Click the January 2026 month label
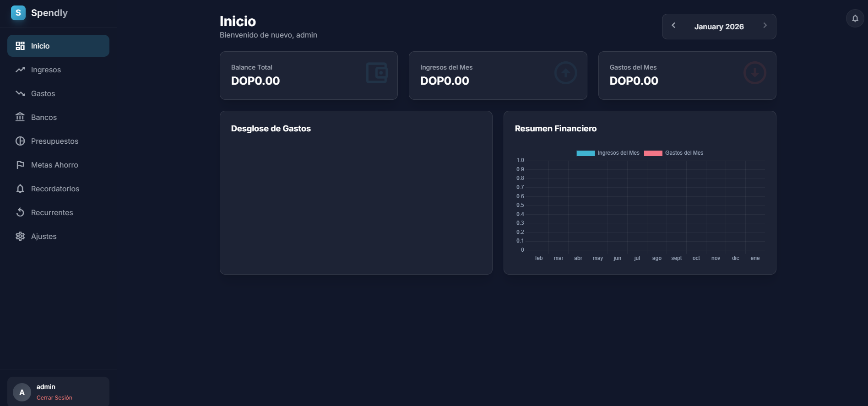Image resolution: width=868 pixels, height=406 pixels. 719,27
